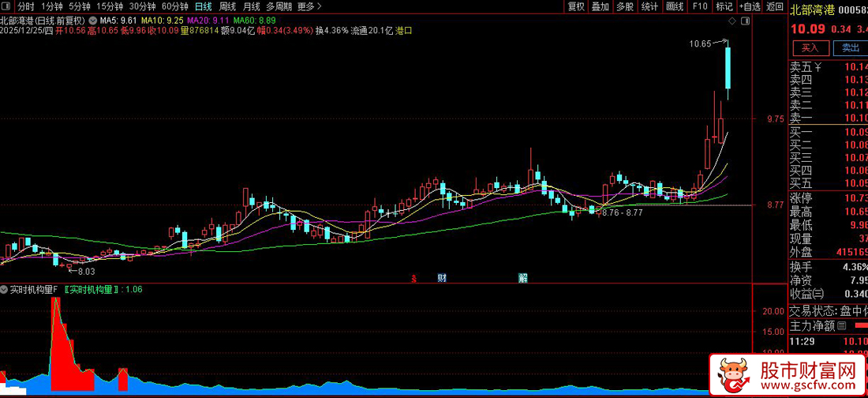Click the 叠加 overlay button

(600, 6)
